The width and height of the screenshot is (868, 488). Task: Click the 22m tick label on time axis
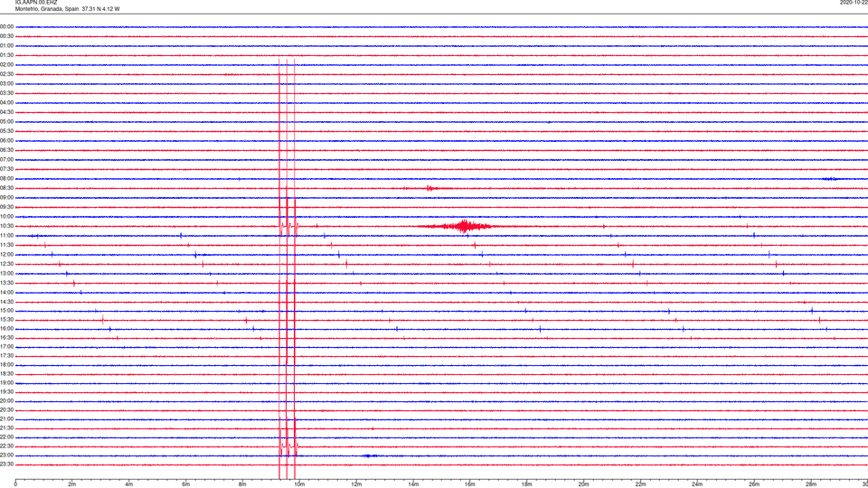(640, 484)
